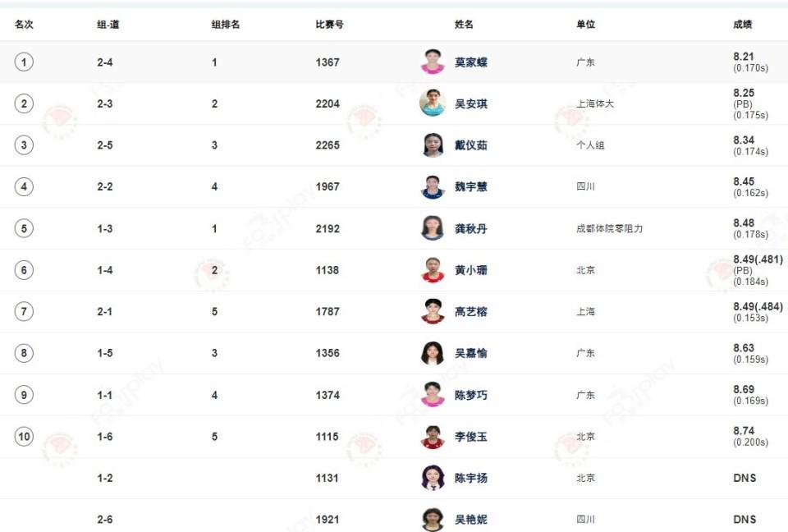Click athlete photo of 莫家蝶
This screenshot has height=532, width=788.
coord(433,62)
